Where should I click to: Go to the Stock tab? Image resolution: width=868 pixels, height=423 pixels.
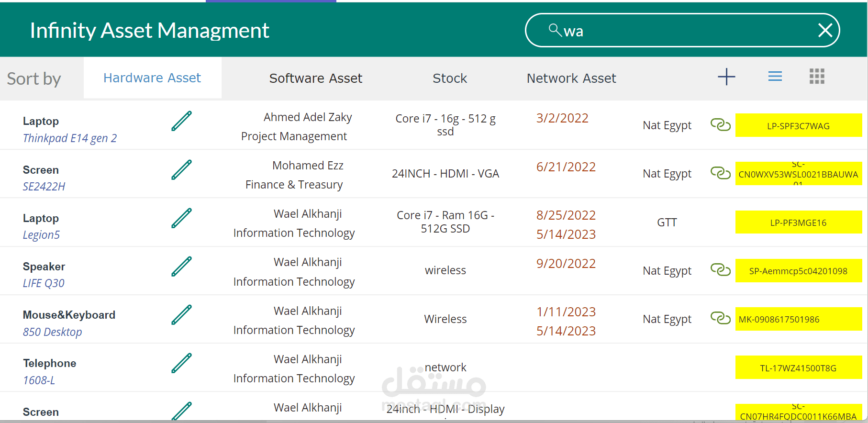pyautogui.click(x=450, y=78)
